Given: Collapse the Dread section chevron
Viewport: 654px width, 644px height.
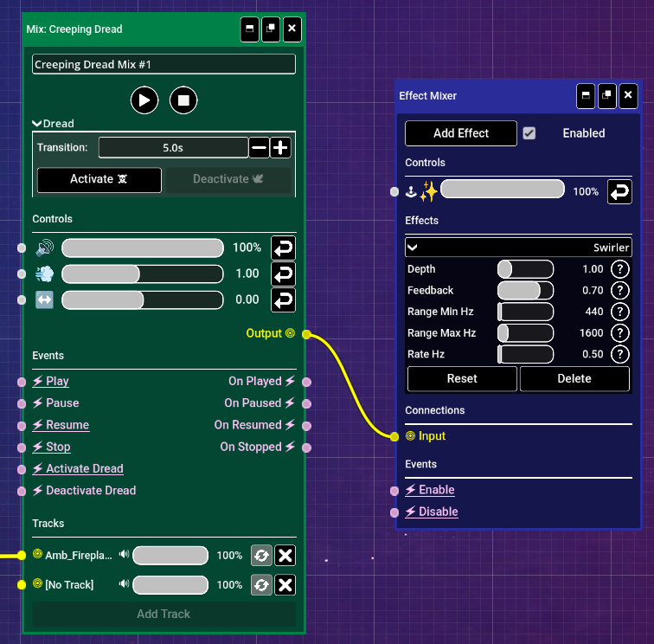Looking at the screenshot, I should (x=37, y=124).
